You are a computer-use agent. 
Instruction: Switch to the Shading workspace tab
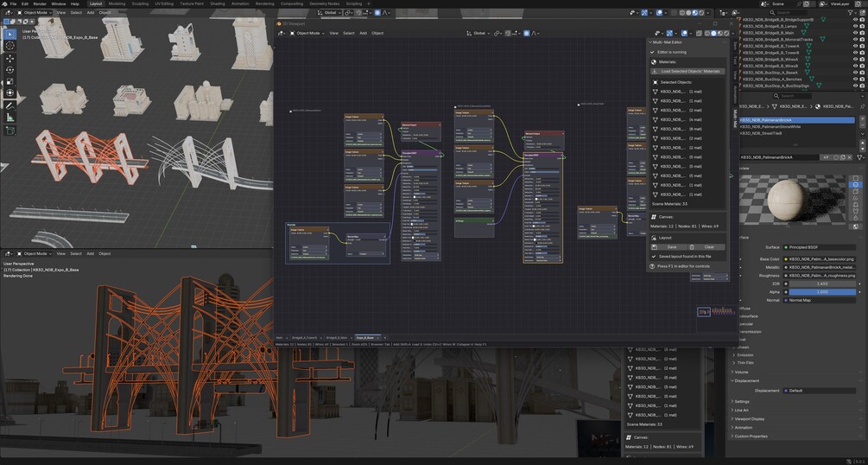218,3
